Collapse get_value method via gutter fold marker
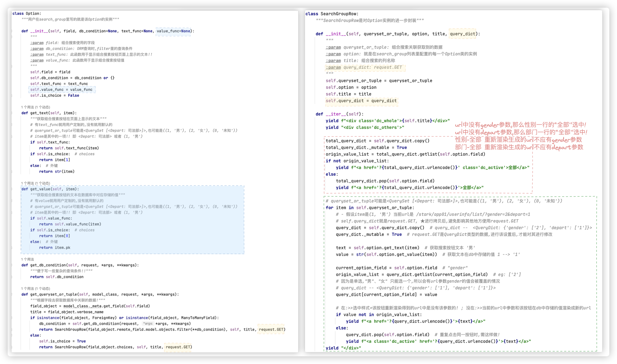Screen dimensions: 617x364 [12, 189]
